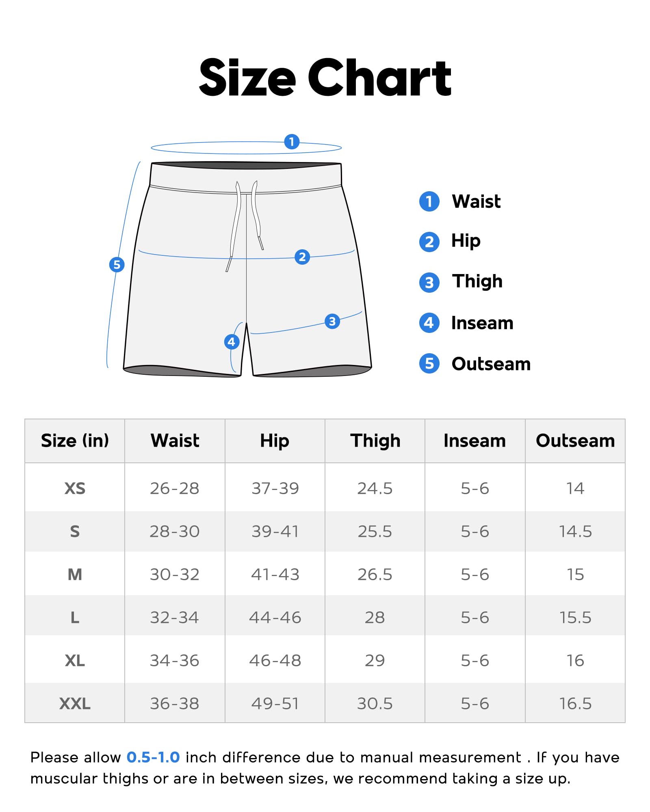Click the M size row label
This screenshot has width=650, height=812.
click(x=75, y=574)
